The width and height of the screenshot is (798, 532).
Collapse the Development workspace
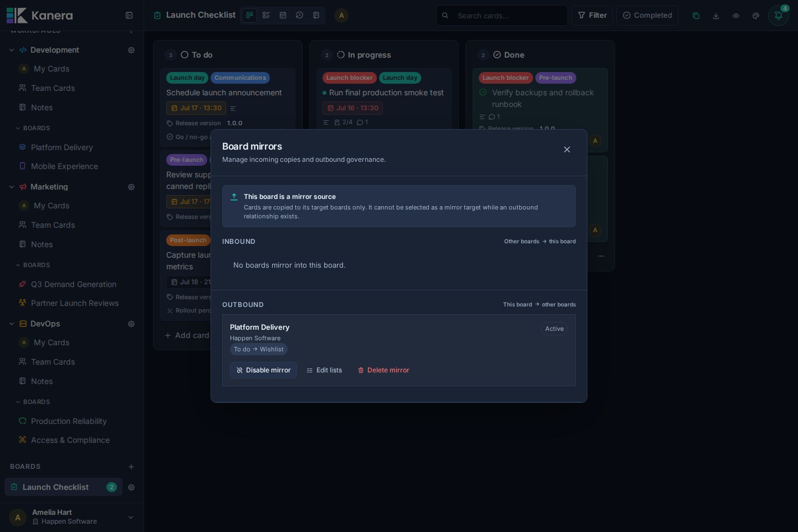pyautogui.click(x=12, y=50)
